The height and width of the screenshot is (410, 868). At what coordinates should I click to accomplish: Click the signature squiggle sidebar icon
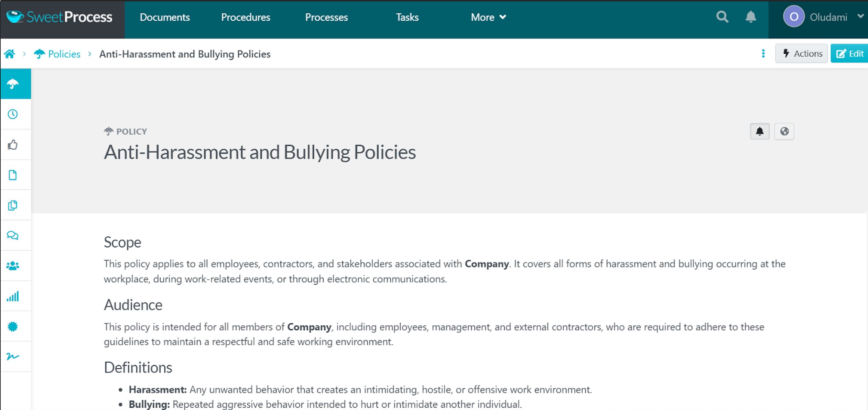coord(13,357)
